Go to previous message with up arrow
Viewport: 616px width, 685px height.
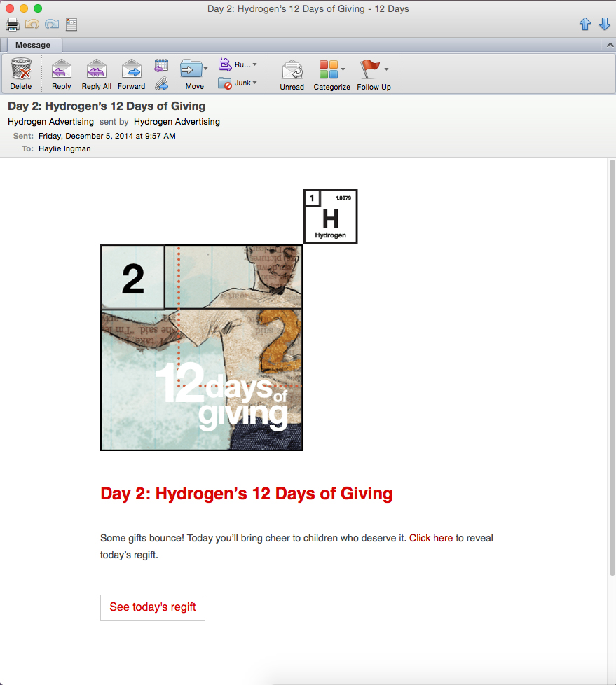(585, 24)
